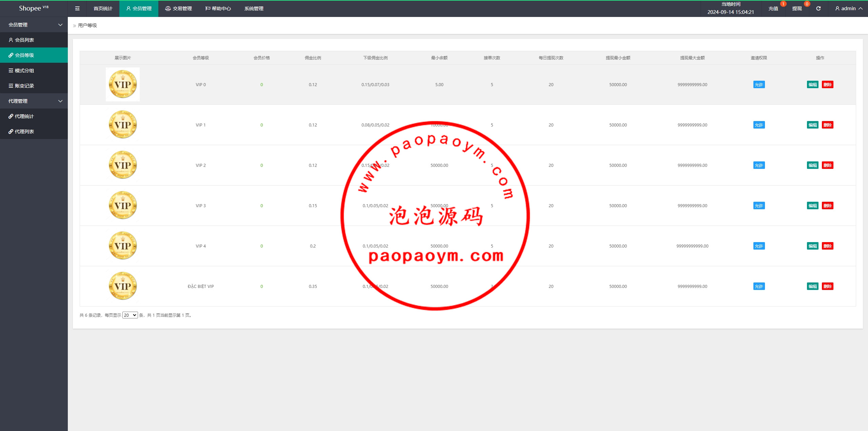Delete the VIP 0 level row
This screenshot has width=868, height=431.
point(828,84)
